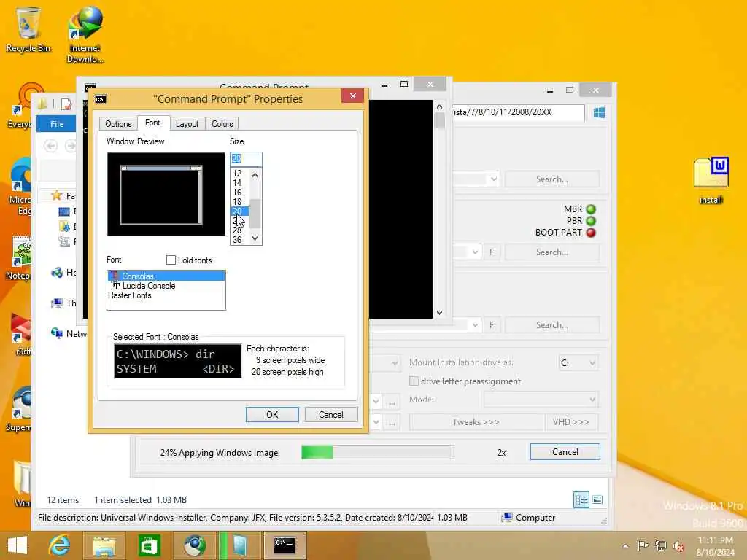Click the Network item in Explorer sidebar
This screenshot has height=560, width=747.
(69, 333)
